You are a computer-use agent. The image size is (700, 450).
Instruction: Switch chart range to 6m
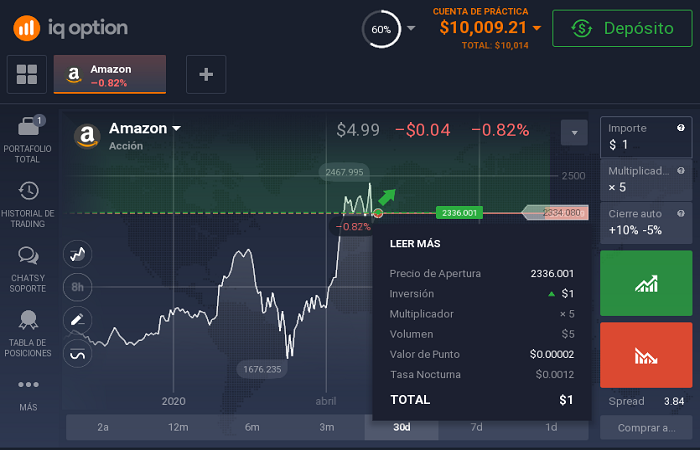click(252, 427)
